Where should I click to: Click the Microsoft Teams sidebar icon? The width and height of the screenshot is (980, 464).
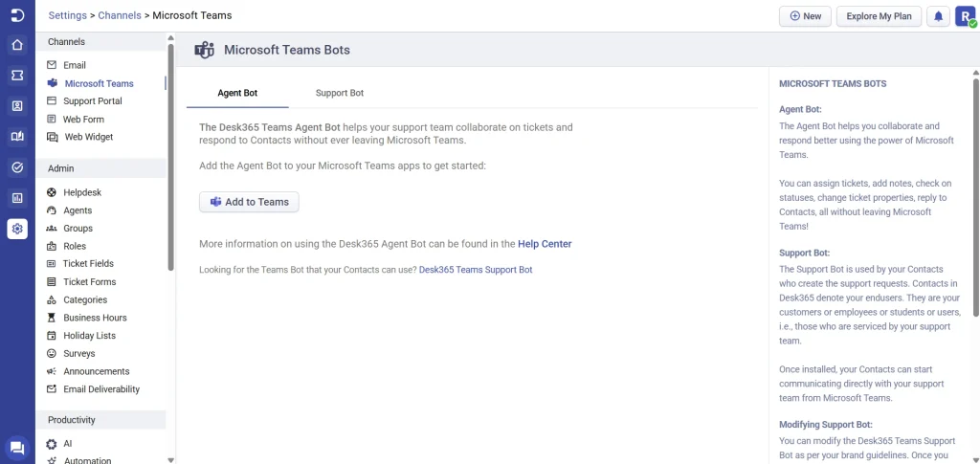(x=52, y=83)
